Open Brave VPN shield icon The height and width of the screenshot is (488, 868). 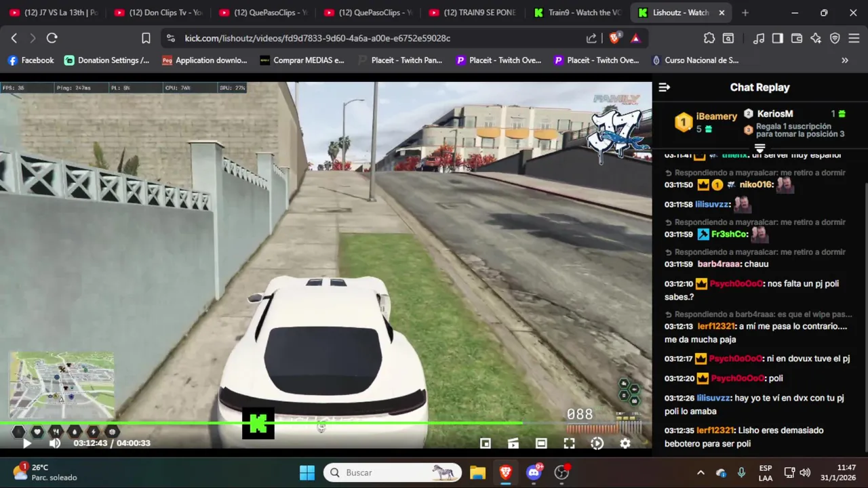click(835, 39)
